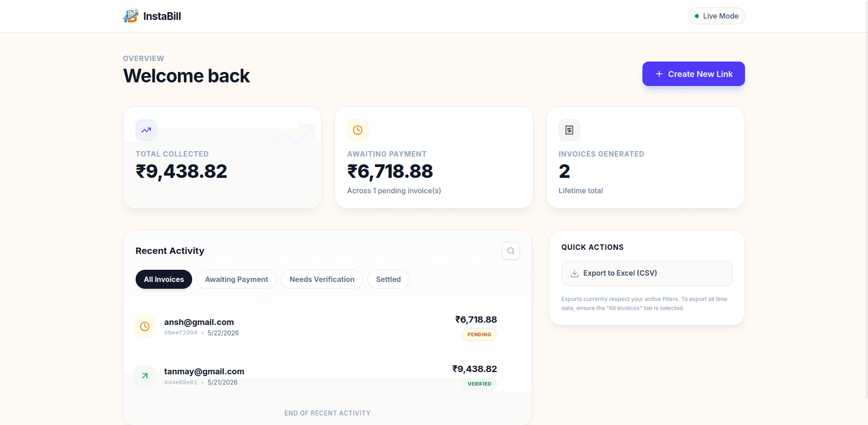868x425 pixels.
Task: Click the Quick Actions heading
Action: pyautogui.click(x=592, y=247)
